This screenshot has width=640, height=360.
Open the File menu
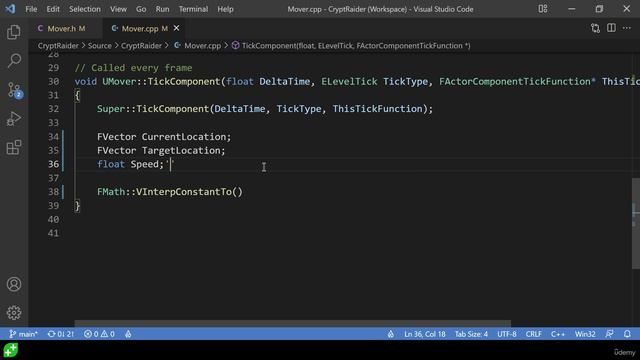click(x=31, y=9)
